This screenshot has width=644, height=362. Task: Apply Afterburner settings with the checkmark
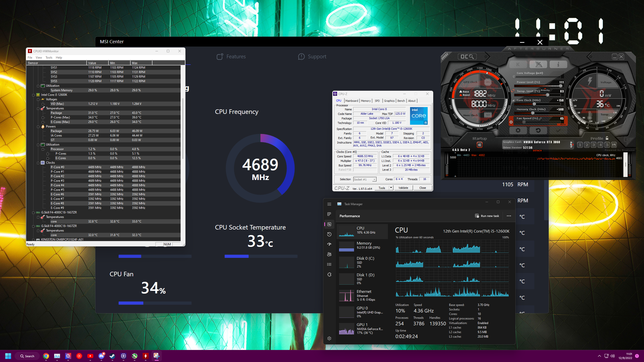click(558, 130)
